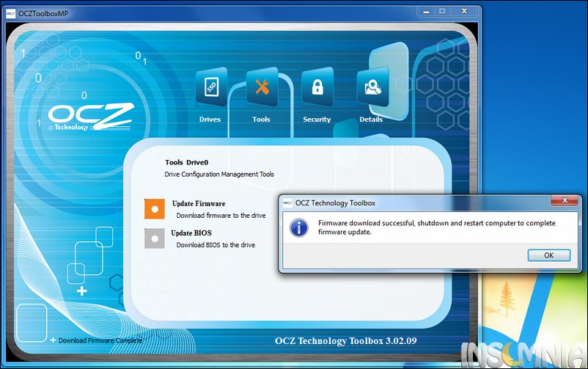Click OK in the firmware dialog
This screenshot has width=588, height=369.
pos(549,255)
